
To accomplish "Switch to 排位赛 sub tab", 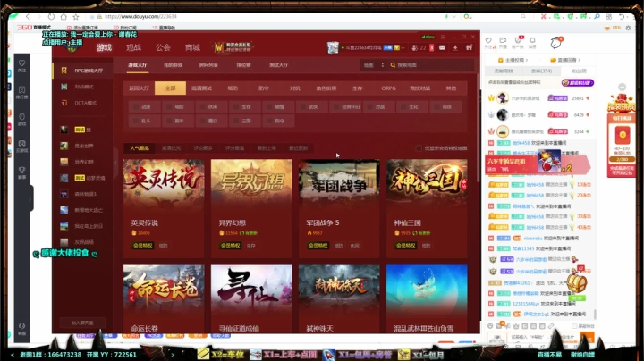I will pyautogui.click(x=243, y=65).
